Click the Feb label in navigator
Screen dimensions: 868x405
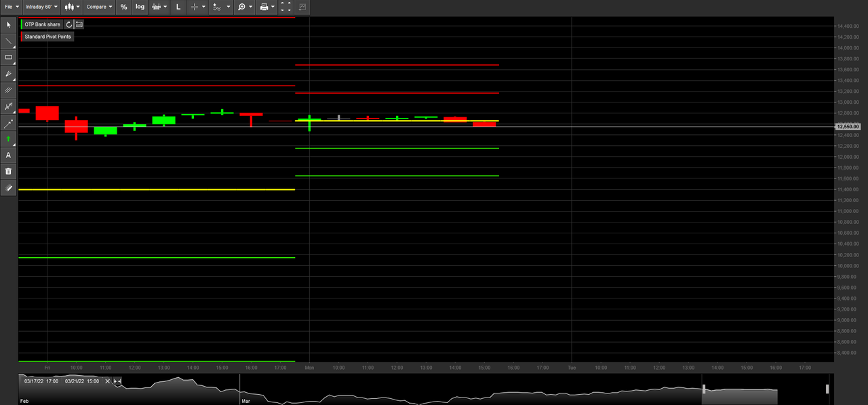(x=24, y=401)
